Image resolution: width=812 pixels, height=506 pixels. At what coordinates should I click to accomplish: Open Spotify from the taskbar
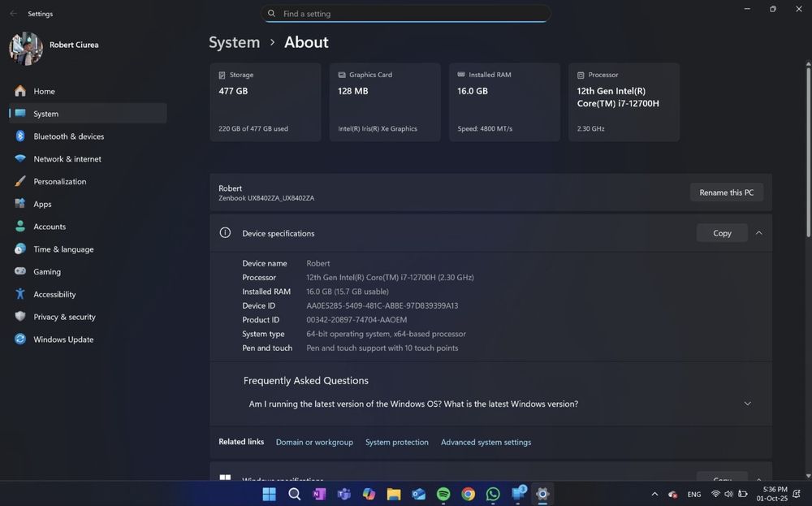pos(443,494)
